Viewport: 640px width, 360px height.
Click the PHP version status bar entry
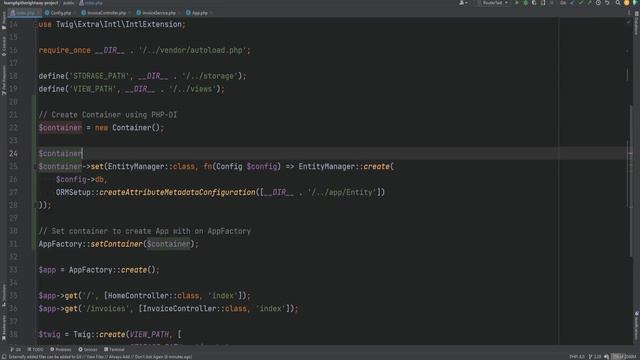(577, 357)
